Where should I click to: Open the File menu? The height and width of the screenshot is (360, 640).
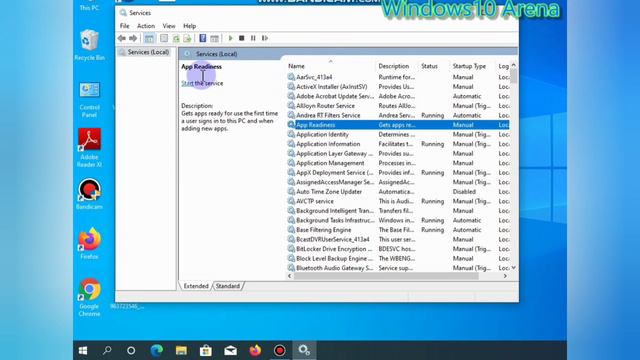pyautogui.click(x=124, y=26)
